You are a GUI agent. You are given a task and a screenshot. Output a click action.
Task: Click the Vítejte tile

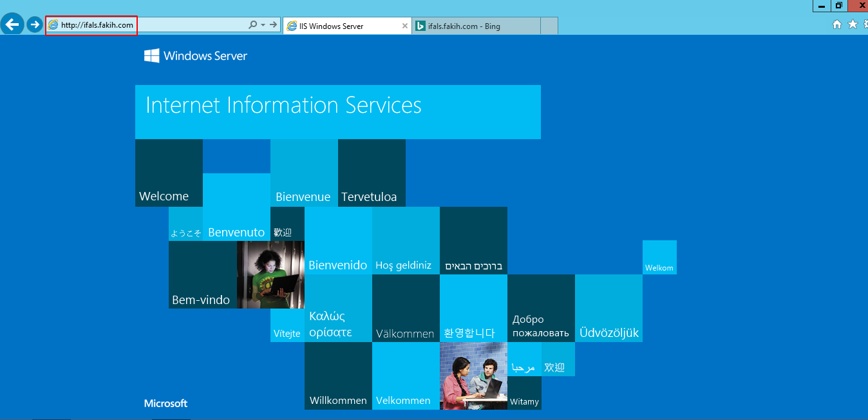[287, 325]
